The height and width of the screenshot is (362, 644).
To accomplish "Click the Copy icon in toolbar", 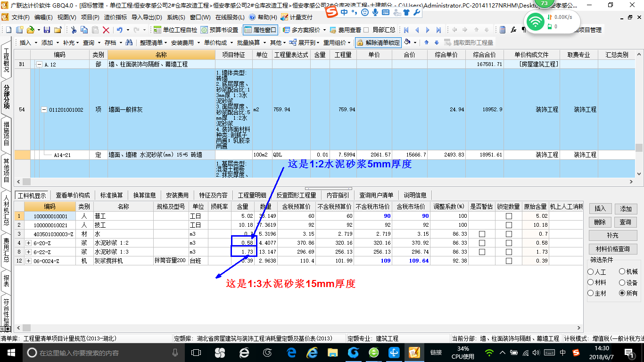I will tap(84, 30).
